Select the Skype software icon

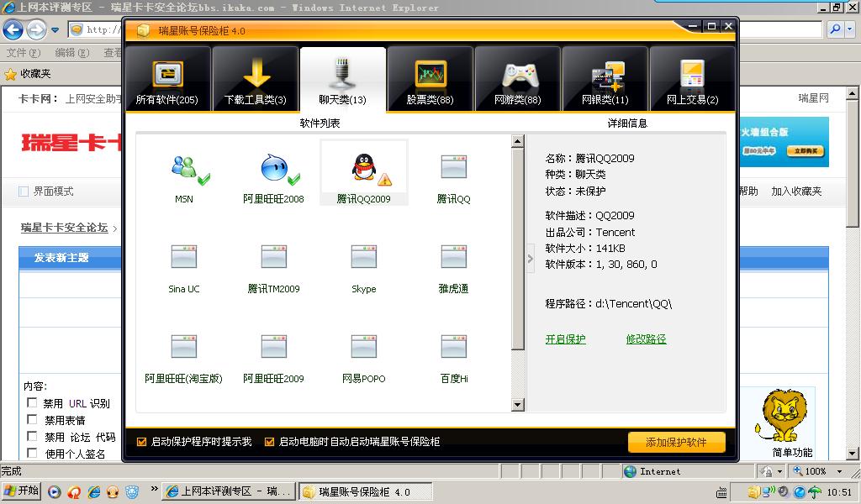pos(363,256)
